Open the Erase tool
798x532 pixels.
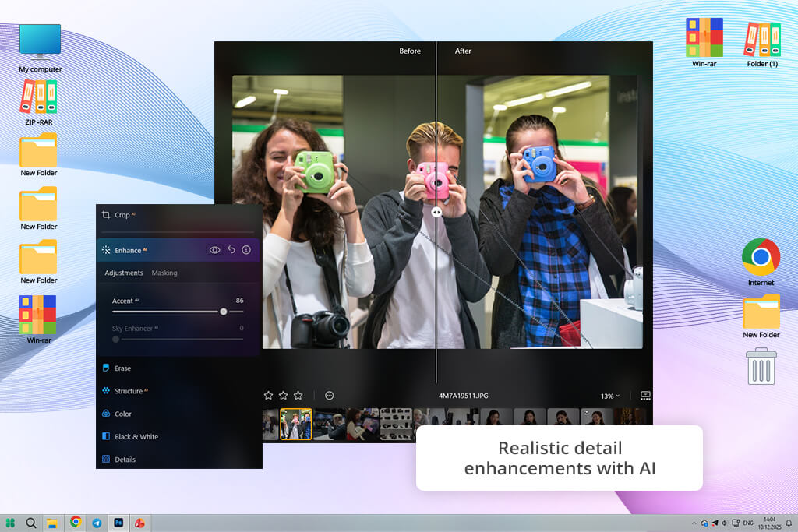coord(117,368)
